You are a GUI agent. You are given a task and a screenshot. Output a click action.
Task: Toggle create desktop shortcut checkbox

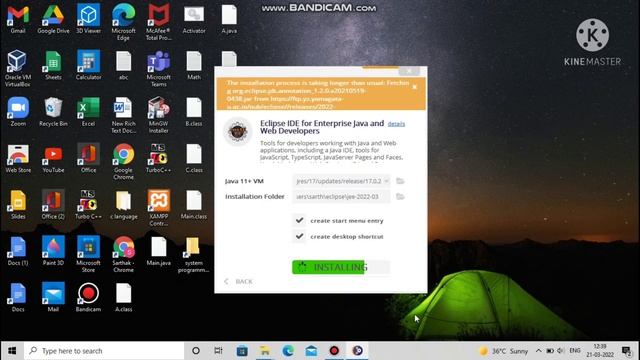click(300, 236)
